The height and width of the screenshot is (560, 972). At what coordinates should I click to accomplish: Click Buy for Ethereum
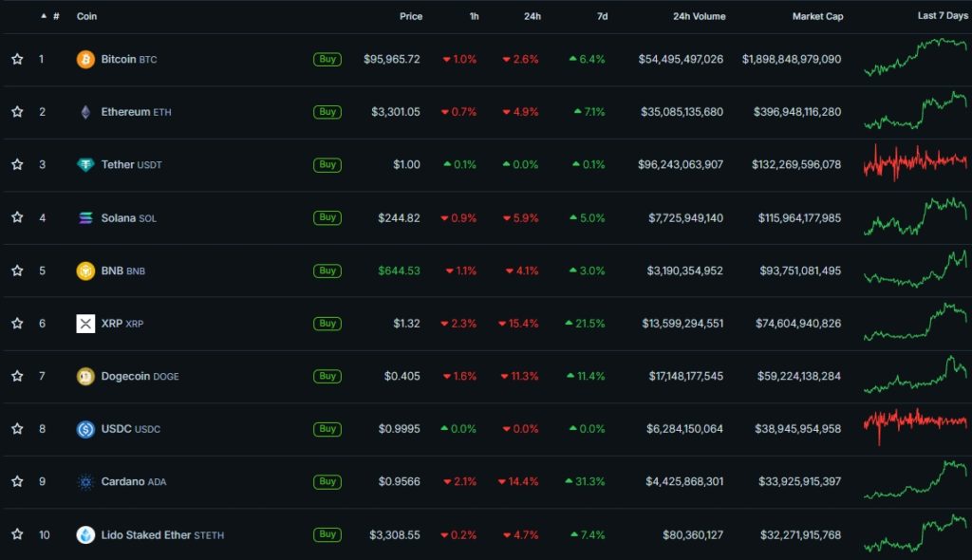pyautogui.click(x=327, y=112)
